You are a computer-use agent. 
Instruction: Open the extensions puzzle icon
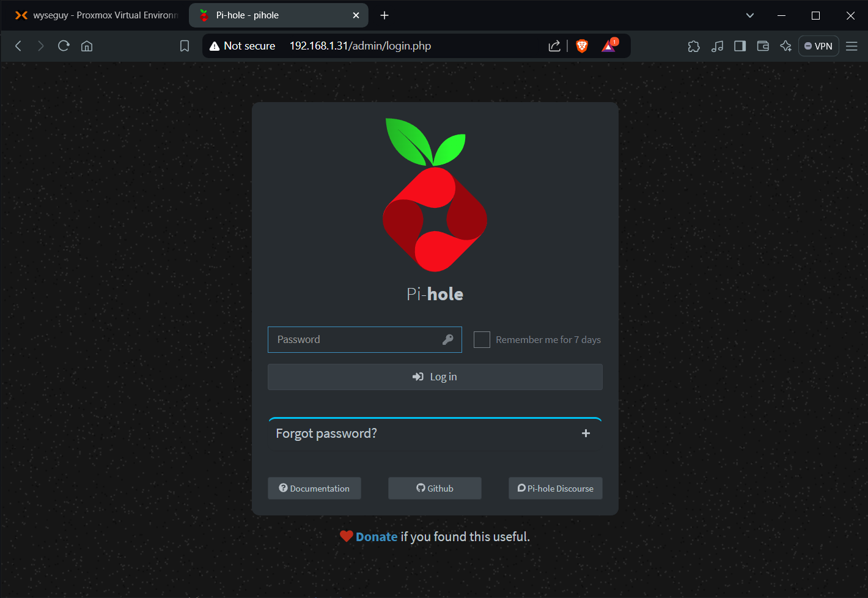coord(694,46)
